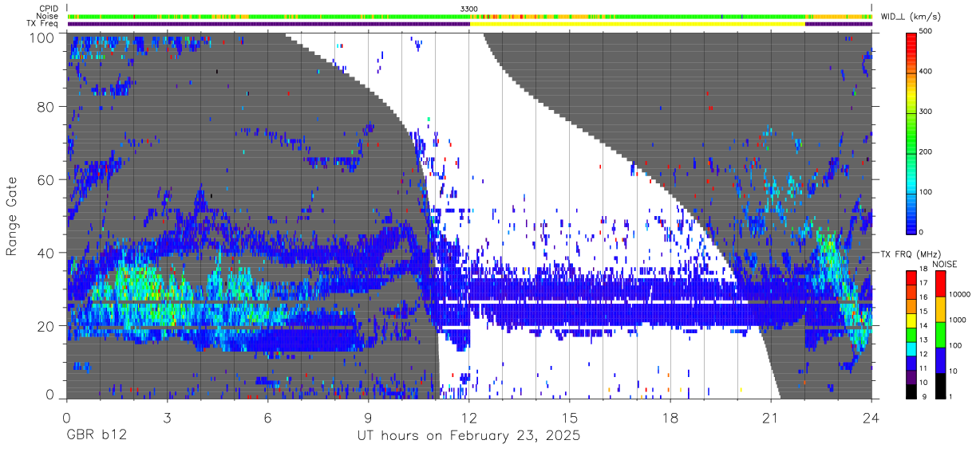
Task: Click the x-axis hour tick label 12
Action: tap(468, 417)
